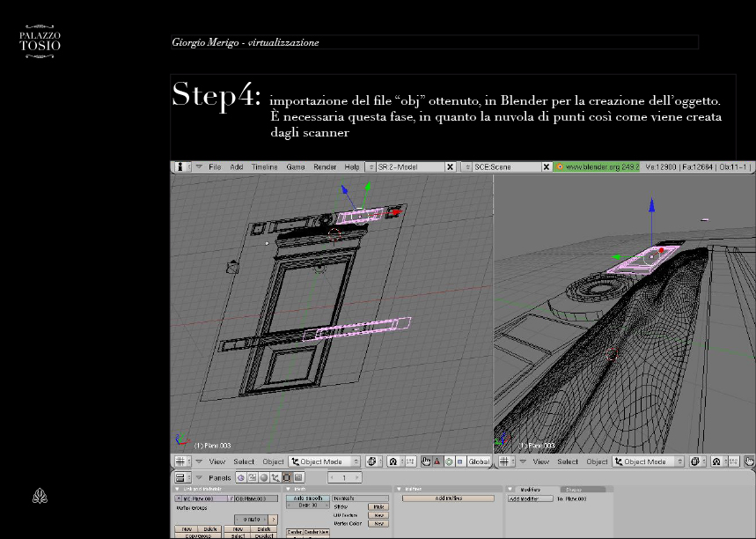Toggle the 3D manipulator hand icon in left viewport
Screen dimensions: 756x539
[x=426, y=461]
